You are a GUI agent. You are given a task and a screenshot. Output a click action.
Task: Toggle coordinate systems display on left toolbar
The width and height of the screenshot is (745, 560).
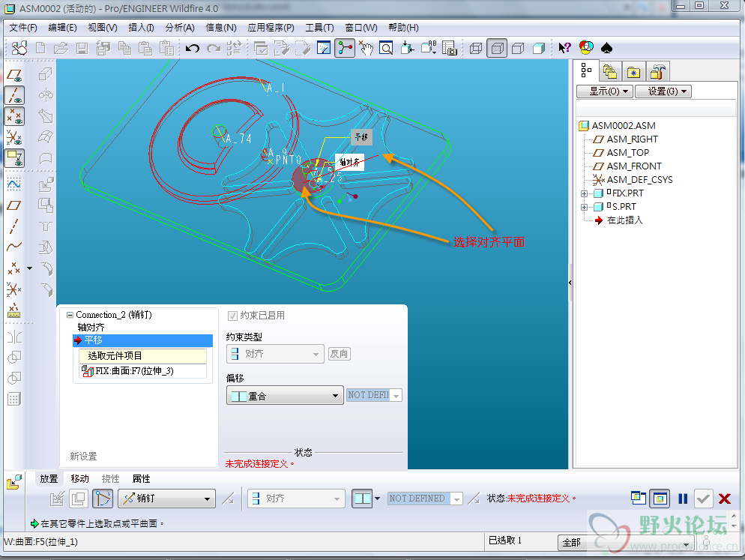[x=14, y=137]
